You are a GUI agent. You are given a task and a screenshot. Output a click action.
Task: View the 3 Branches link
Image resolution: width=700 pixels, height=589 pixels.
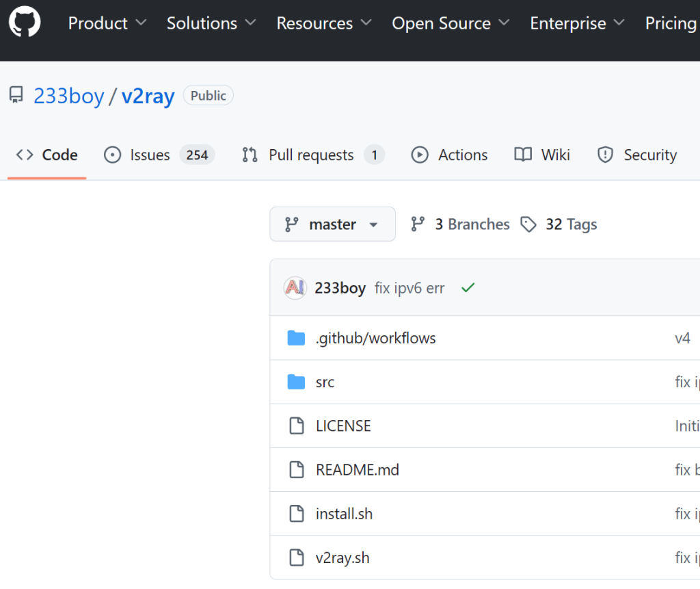tap(460, 224)
